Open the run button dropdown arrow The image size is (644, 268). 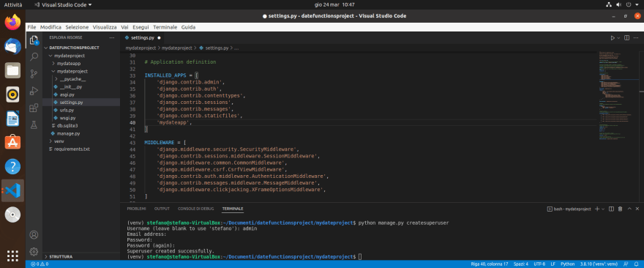(x=619, y=38)
